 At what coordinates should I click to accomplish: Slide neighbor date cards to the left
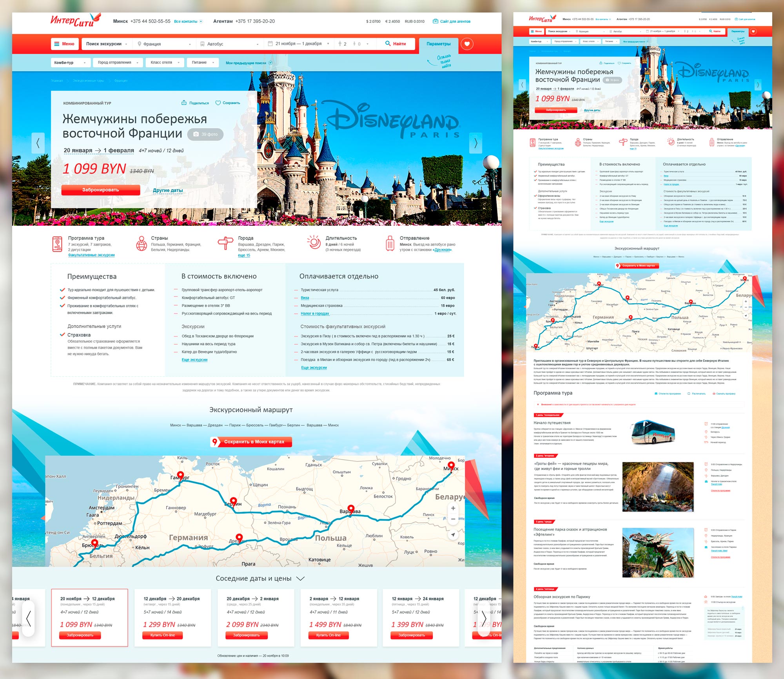tap(28, 618)
